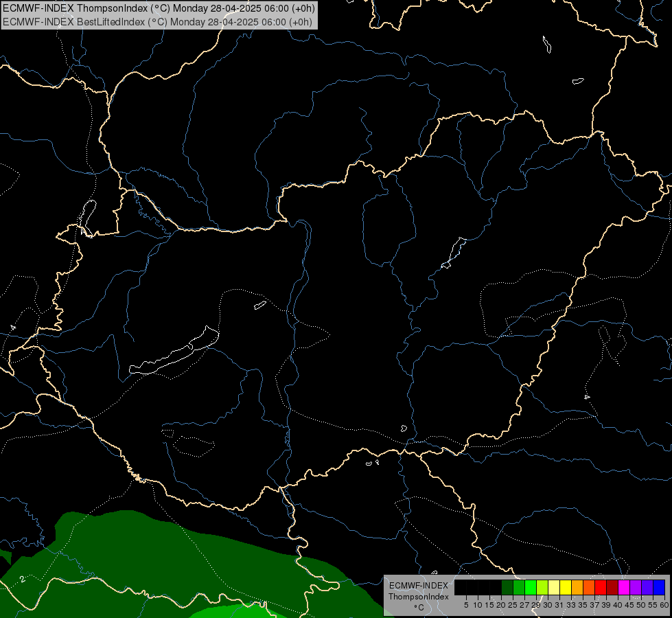The image size is (672, 618).
Task: Pick the purple 45–50 legend swatch
Action: click(x=636, y=587)
